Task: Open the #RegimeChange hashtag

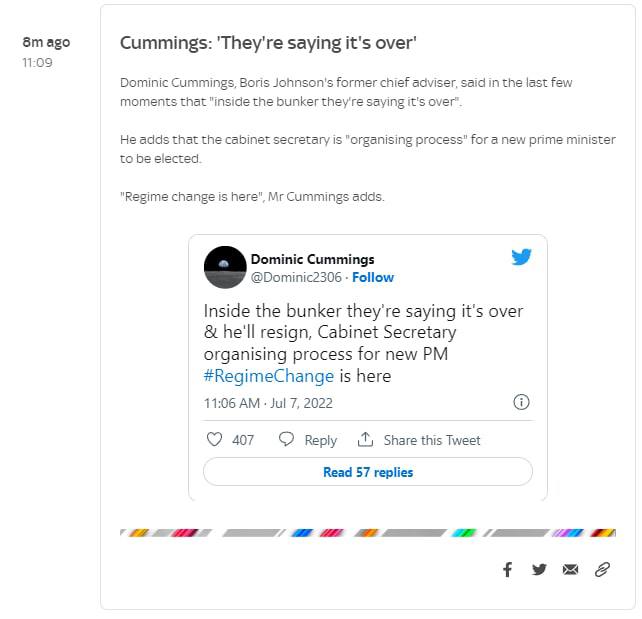Action: click(268, 376)
